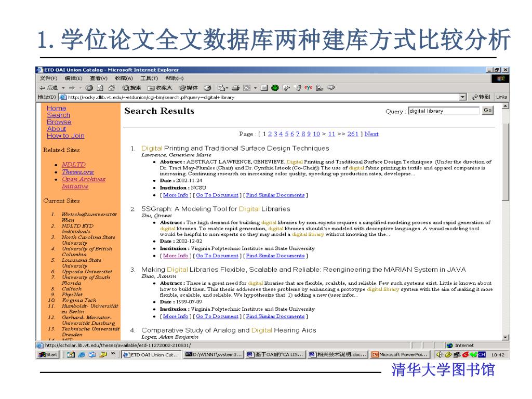Viewport: 532px width, 399px height.
Task: Click the Edit page toolbar icon
Action: (x=247, y=88)
